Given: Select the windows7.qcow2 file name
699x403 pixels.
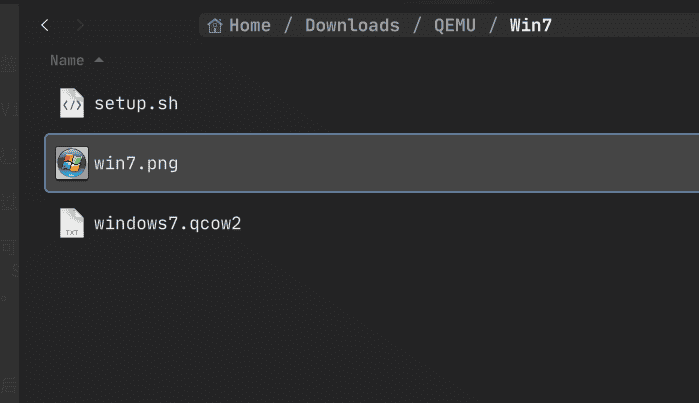Looking at the screenshot, I should (167, 223).
